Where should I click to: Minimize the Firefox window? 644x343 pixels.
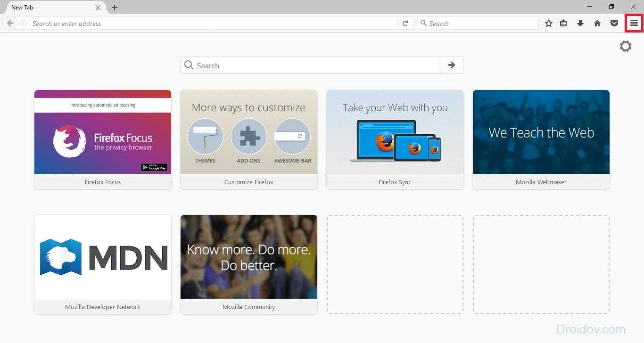point(590,7)
